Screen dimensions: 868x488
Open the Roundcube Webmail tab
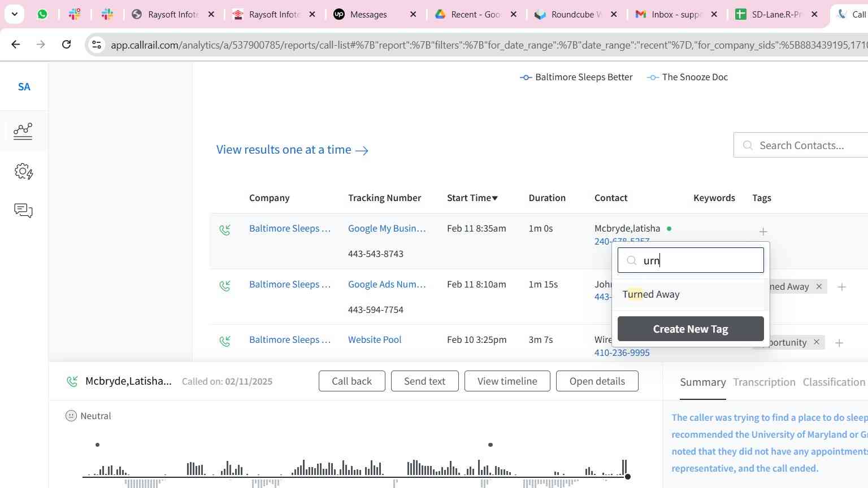pos(576,14)
